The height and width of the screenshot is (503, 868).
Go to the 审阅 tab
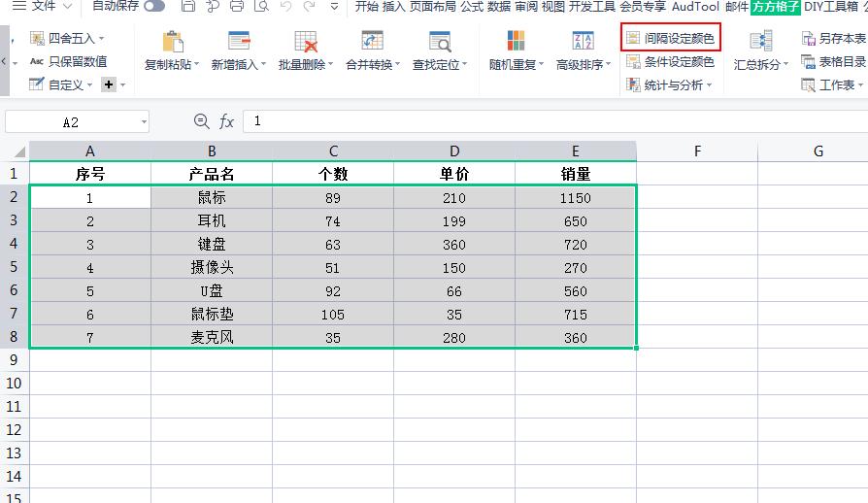(x=526, y=6)
